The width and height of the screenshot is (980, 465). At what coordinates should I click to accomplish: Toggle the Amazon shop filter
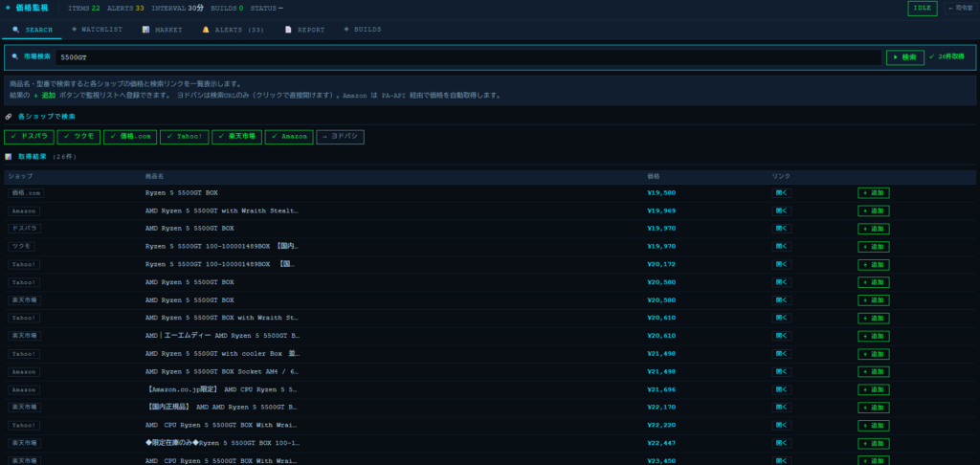289,137
